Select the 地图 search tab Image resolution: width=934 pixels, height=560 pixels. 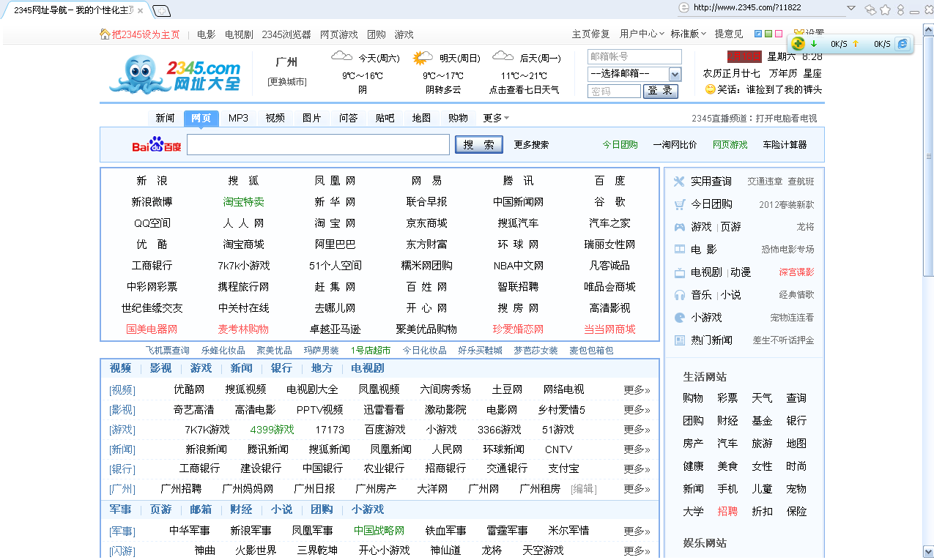(x=421, y=118)
